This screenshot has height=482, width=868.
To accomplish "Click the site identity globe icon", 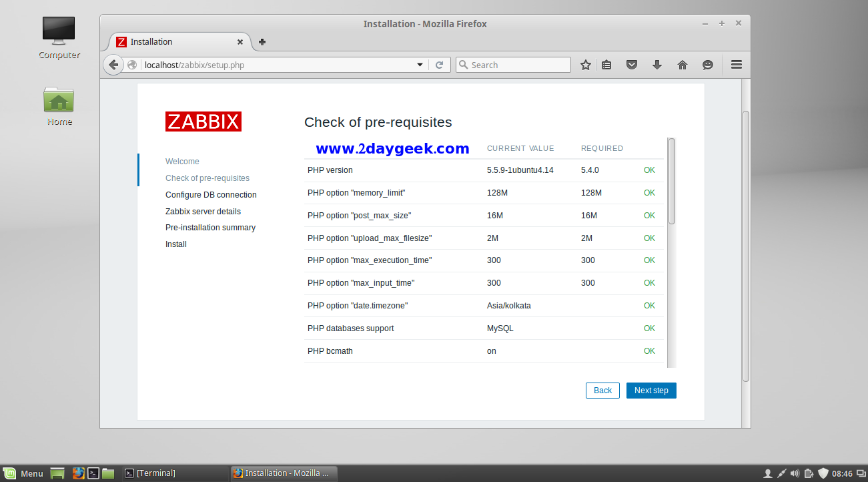I will click(x=132, y=65).
